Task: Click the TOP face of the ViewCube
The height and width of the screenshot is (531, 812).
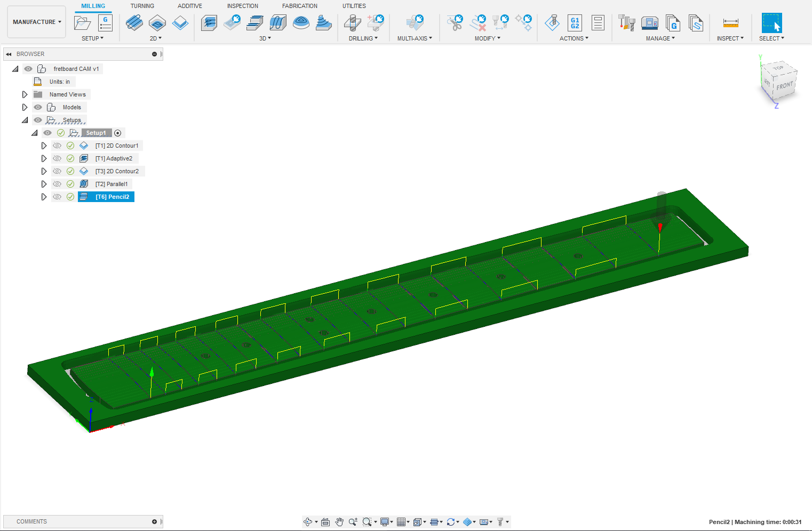Action: point(778,68)
